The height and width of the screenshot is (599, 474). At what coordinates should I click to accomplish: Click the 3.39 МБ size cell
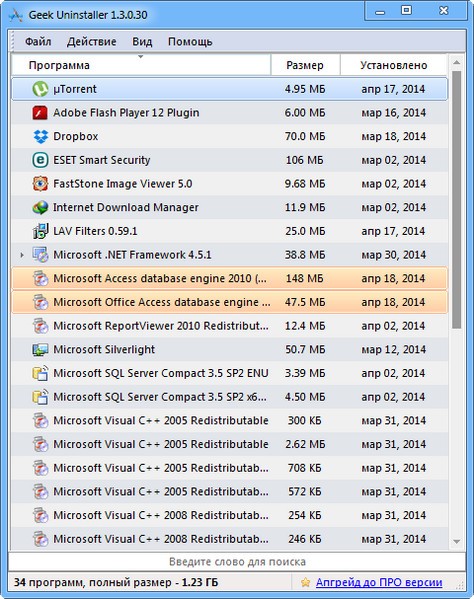[x=305, y=373]
